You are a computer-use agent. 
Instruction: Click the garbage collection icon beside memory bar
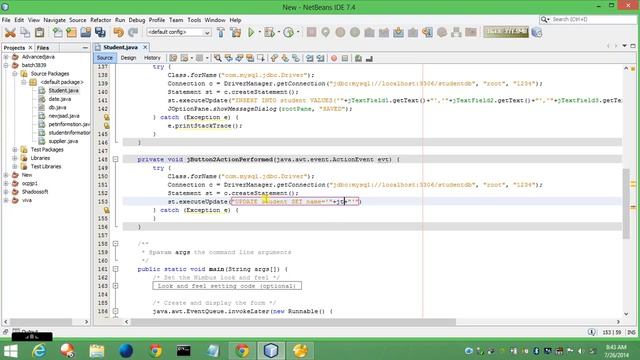pos(537,32)
